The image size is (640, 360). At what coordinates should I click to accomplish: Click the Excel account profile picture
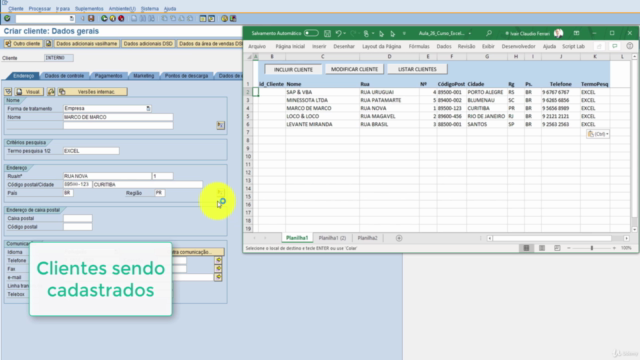[x=558, y=33]
